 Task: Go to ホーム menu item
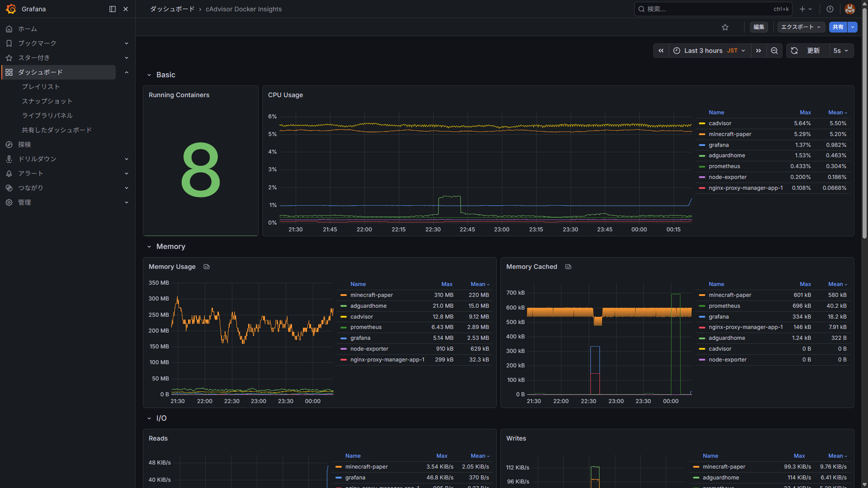[x=28, y=29]
